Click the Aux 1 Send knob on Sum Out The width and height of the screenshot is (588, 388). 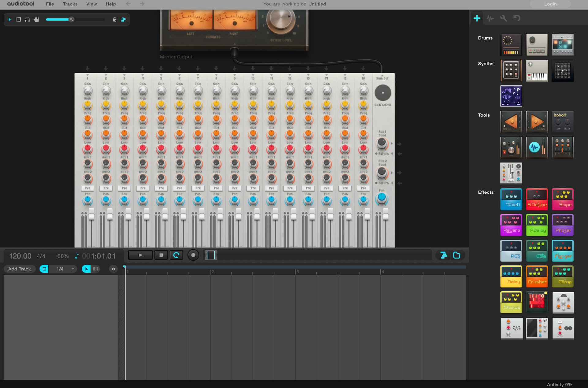pos(382,143)
